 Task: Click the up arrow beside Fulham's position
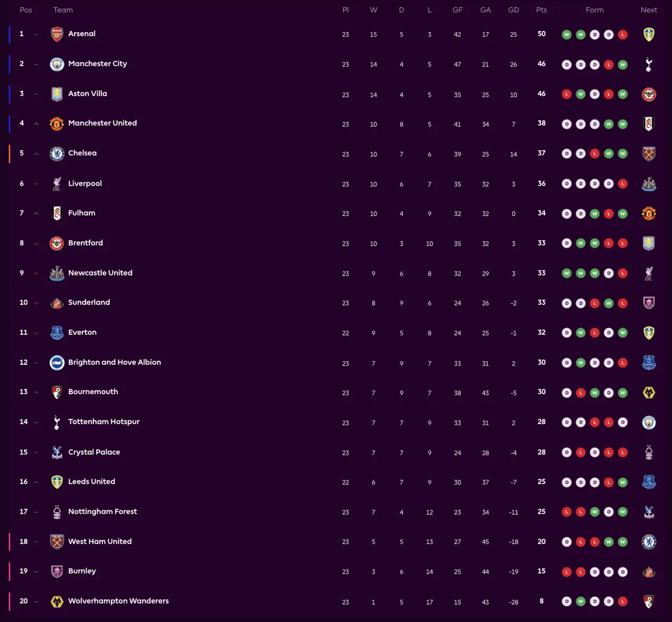tap(36, 214)
